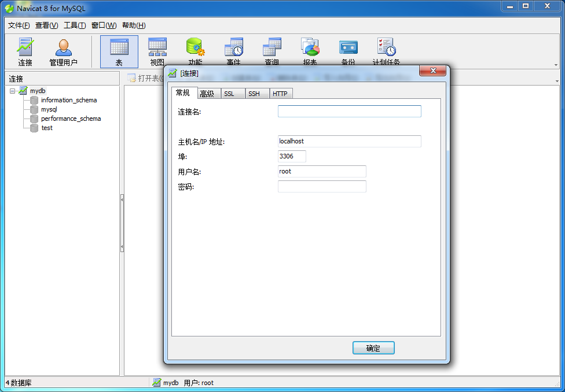Close the 连接 dialog
The image size is (565, 392).
[433, 71]
